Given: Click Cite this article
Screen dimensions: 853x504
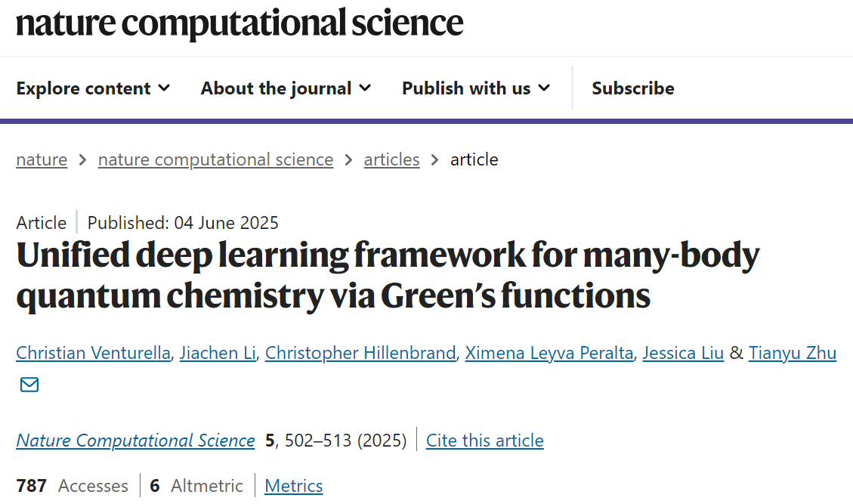Looking at the screenshot, I should [x=485, y=441].
